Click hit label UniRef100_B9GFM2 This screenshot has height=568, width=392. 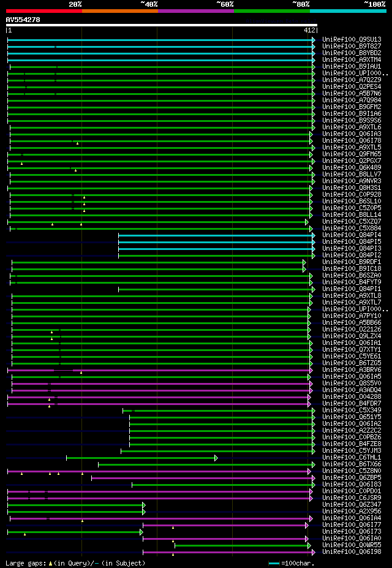pos(352,107)
